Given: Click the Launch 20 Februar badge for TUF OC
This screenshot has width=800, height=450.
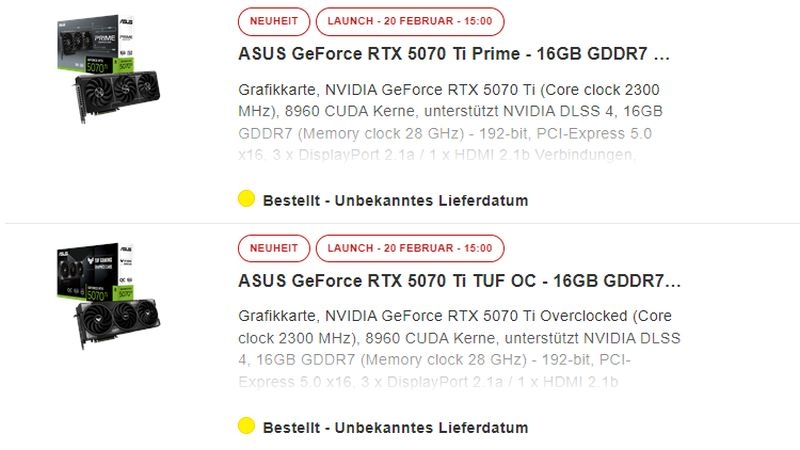Looking at the screenshot, I should pyautogui.click(x=410, y=248).
